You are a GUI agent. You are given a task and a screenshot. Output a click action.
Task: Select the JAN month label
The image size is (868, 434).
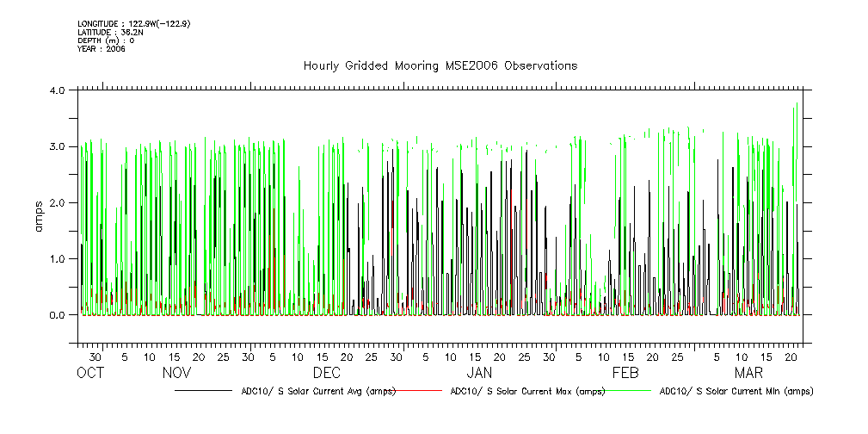click(479, 373)
